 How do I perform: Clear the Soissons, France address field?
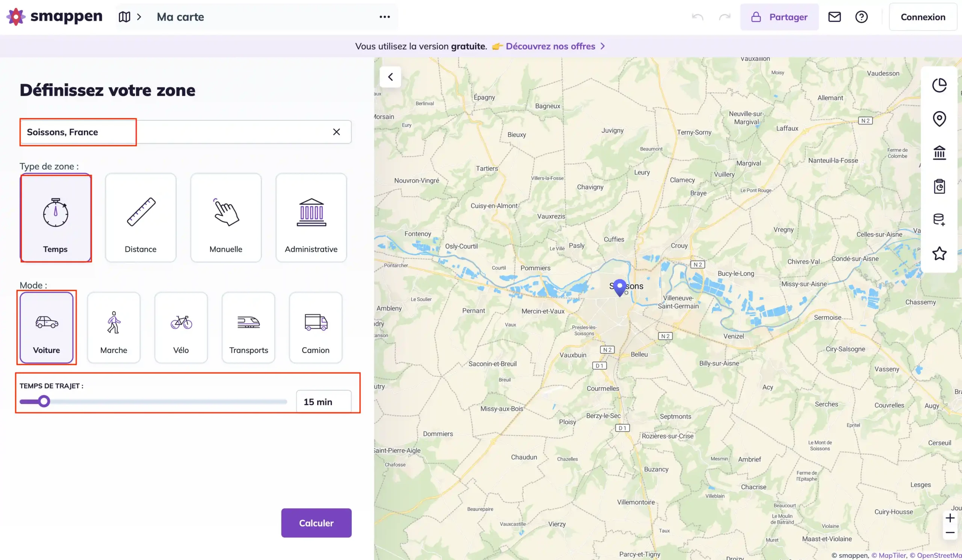click(336, 132)
